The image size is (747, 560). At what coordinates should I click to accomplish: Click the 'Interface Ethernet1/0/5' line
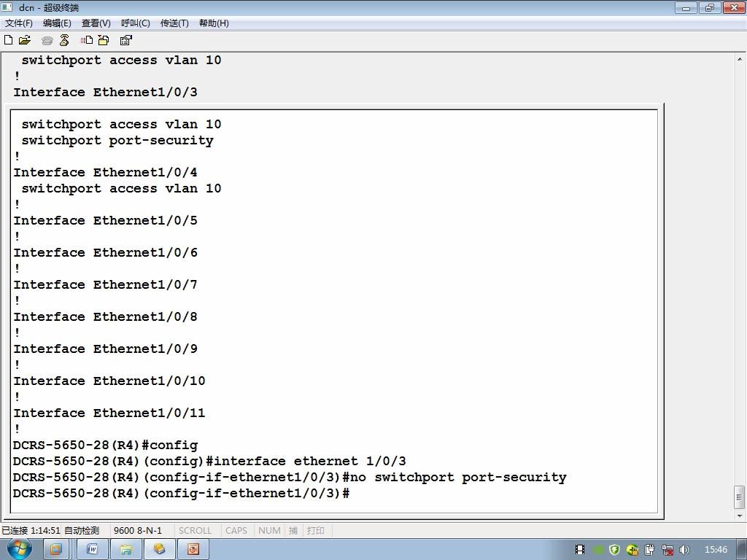coord(105,220)
